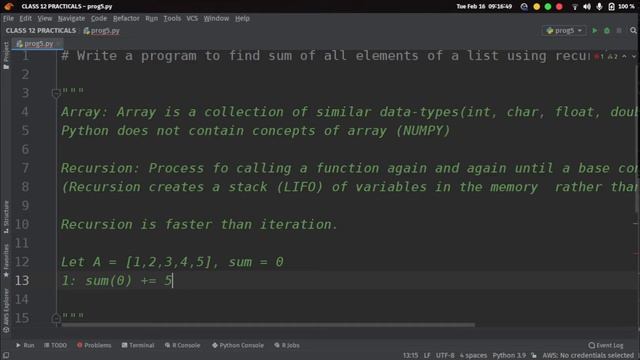Open the prog5 run configuration dropdown
Screen dimensions: 640x360
[564, 31]
